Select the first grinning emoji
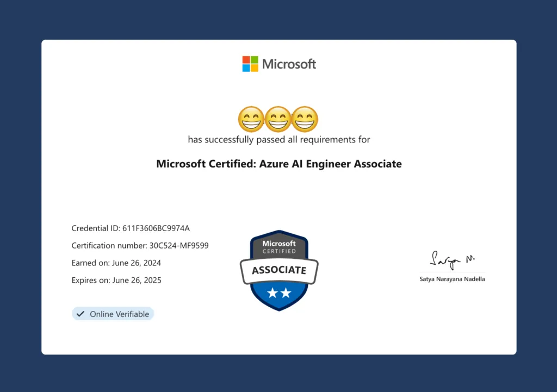The image size is (557, 392). click(251, 119)
